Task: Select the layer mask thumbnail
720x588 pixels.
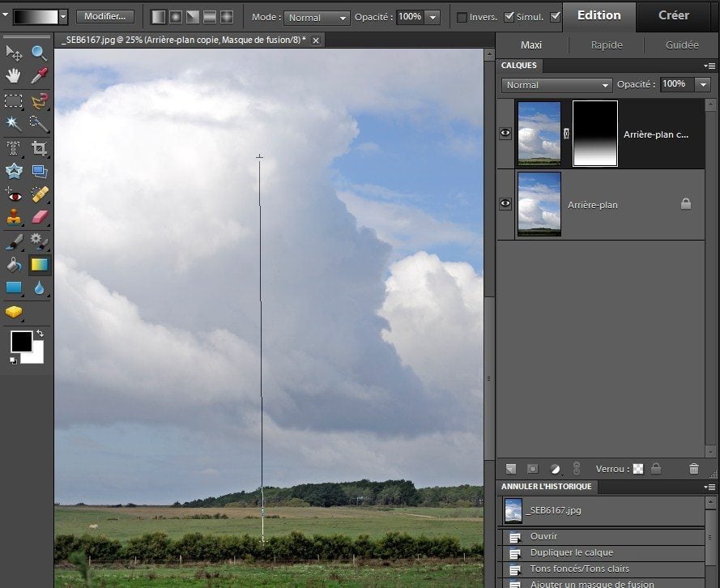Action: (594, 134)
